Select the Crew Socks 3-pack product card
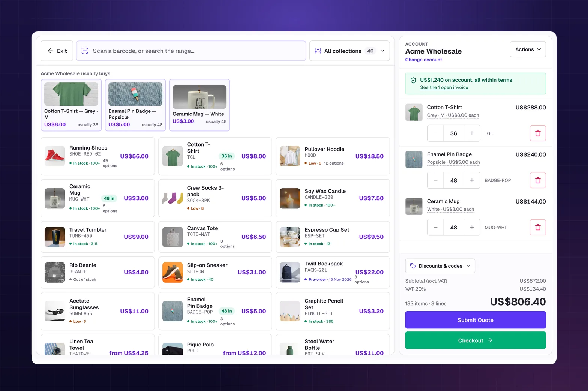588x391 pixels. (215, 198)
